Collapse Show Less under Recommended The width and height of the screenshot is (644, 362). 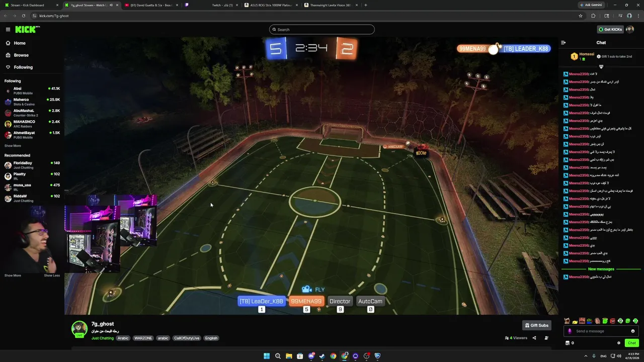52,276
